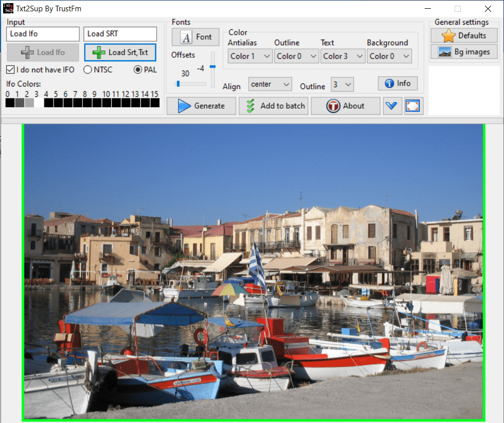
Task: Open the Align center dropdown
Action: coord(270,84)
